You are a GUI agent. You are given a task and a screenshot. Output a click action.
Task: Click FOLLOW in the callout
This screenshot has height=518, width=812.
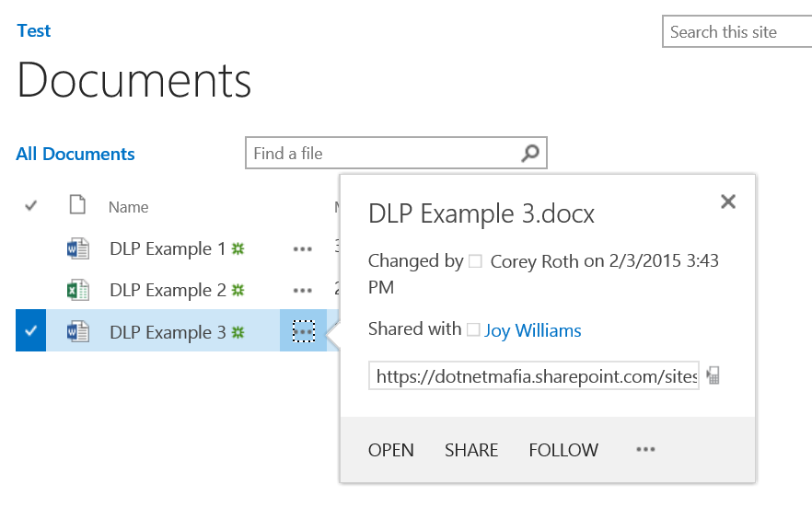[563, 450]
